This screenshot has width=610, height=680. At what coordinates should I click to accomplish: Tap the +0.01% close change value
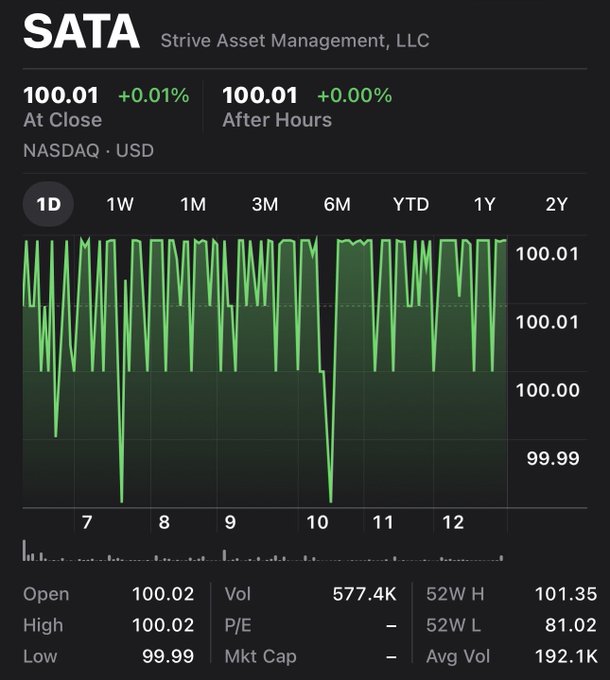pos(154,95)
